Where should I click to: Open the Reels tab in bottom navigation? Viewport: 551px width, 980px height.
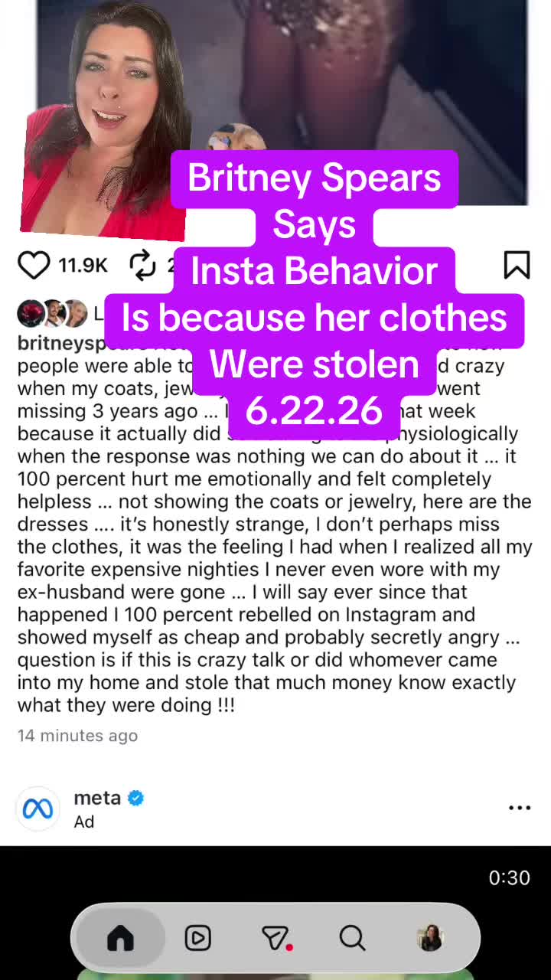[x=197, y=938]
